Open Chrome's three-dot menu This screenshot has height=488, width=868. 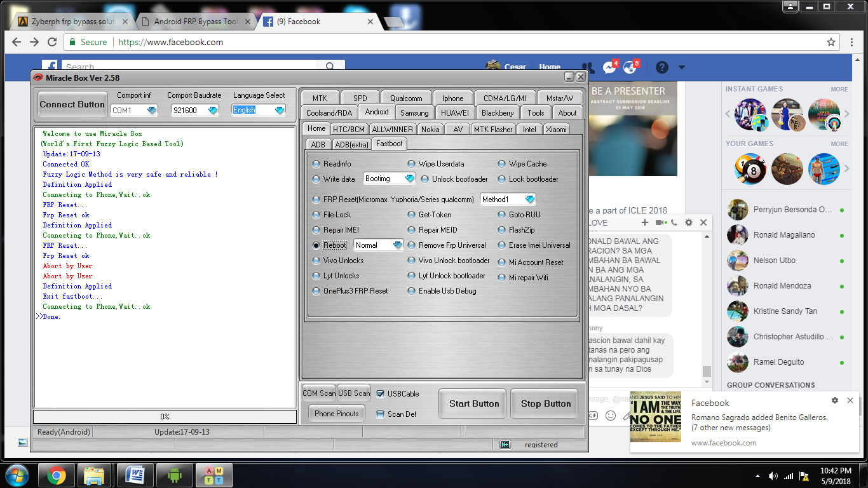(853, 42)
